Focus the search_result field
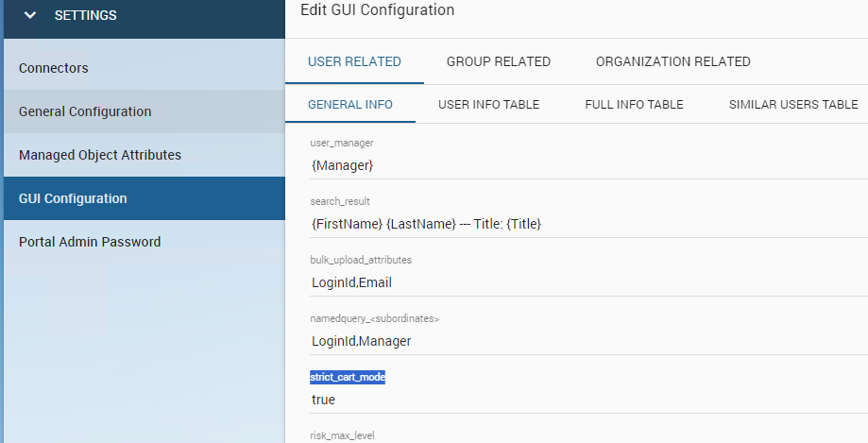This screenshot has height=443, width=868. point(586,224)
